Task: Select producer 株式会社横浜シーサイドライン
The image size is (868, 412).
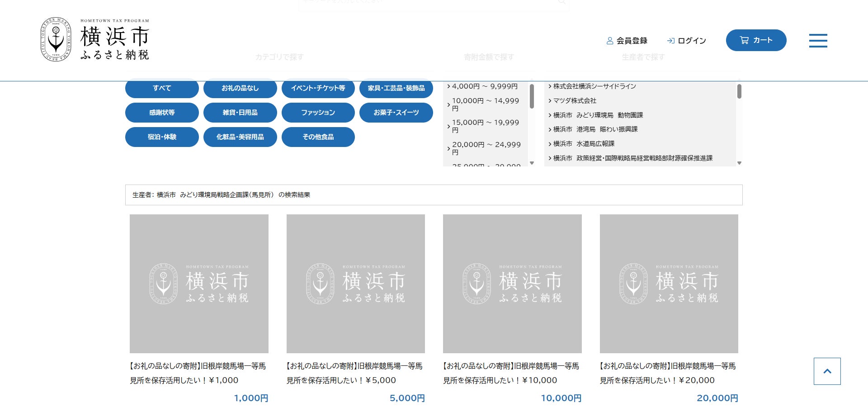Action: coord(594,86)
